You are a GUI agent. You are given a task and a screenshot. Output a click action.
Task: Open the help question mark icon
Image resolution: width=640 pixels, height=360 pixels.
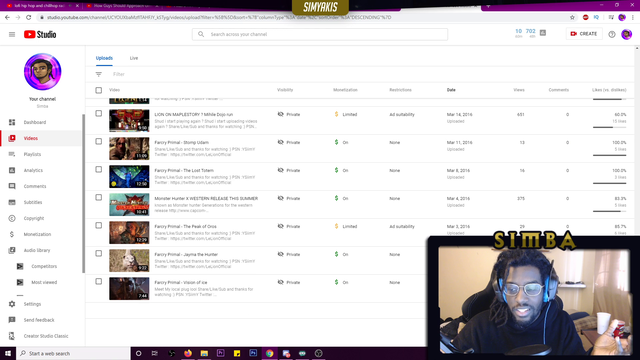pos(612,35)
